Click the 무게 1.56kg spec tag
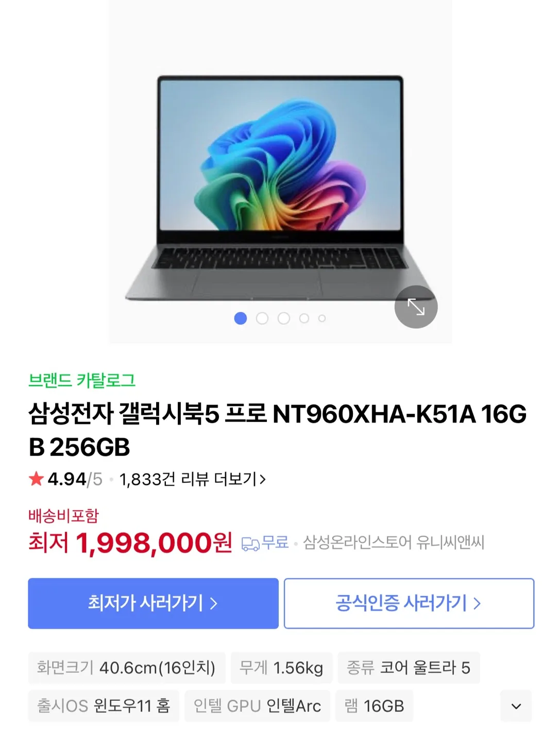The image size is (560, 742). pyautogui.click(x=282, y=668)
